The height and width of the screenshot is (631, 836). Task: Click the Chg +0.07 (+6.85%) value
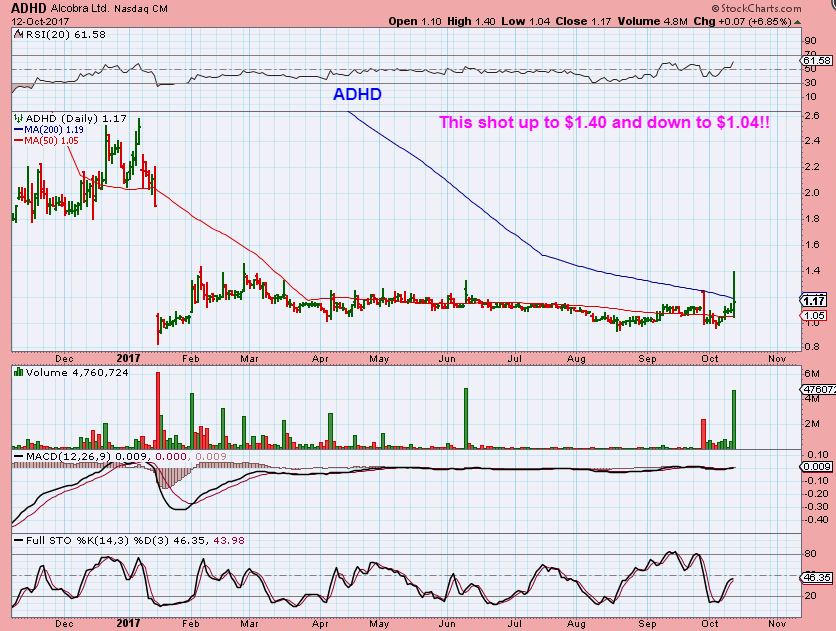point(742,21)
